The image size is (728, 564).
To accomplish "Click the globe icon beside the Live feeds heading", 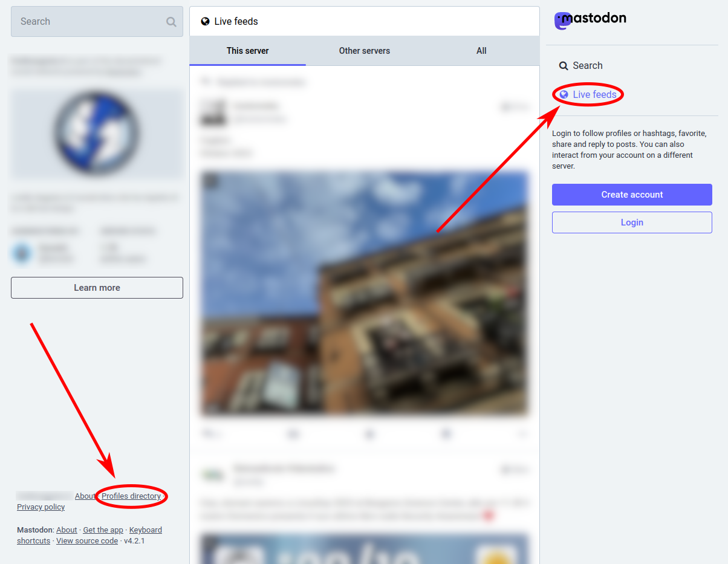I will click(x=205, y=22).
